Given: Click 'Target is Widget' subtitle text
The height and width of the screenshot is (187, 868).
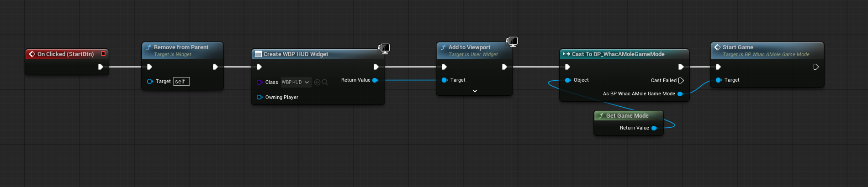Looking at the screenshot, I should click(x=173, y=55).
